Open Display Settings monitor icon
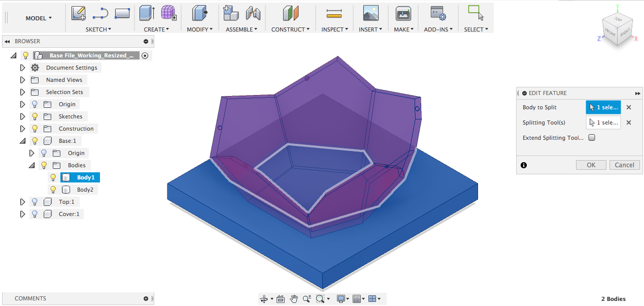This screenshot has width=644, height=306. [342, 299]
